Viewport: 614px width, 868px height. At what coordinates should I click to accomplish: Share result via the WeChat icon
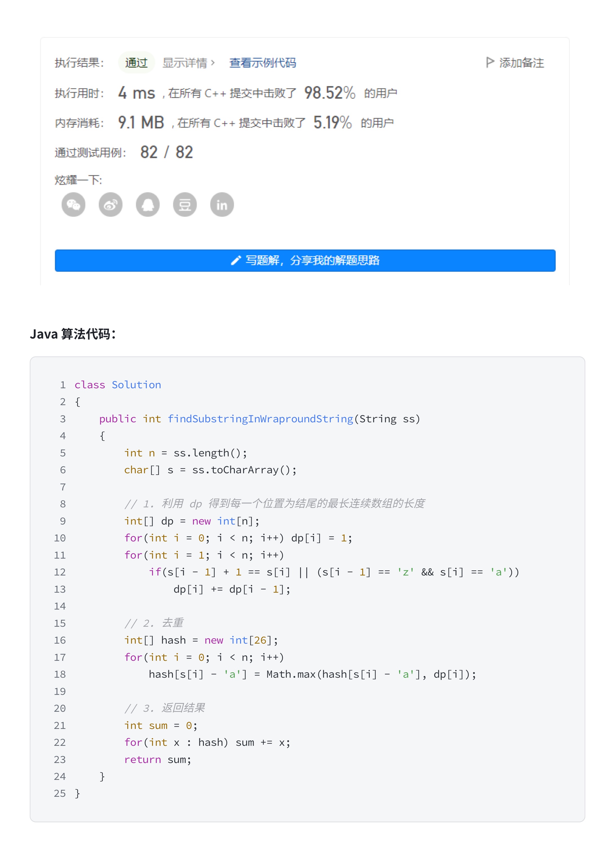[73, 204]
